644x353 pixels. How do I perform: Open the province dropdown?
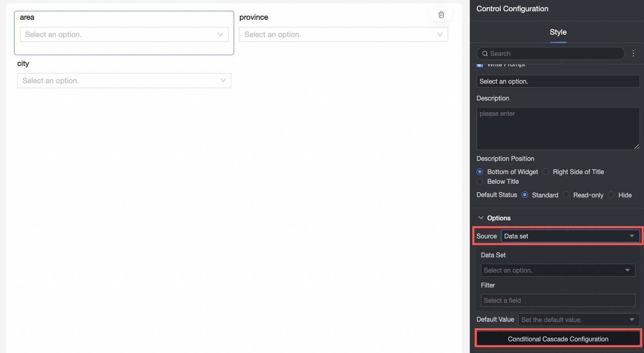coord(343,35)
